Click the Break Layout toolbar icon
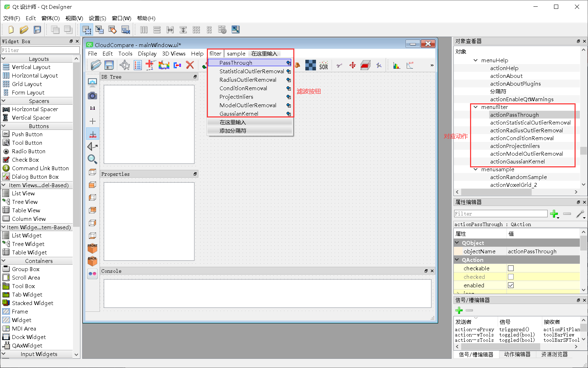 (222, 30)
